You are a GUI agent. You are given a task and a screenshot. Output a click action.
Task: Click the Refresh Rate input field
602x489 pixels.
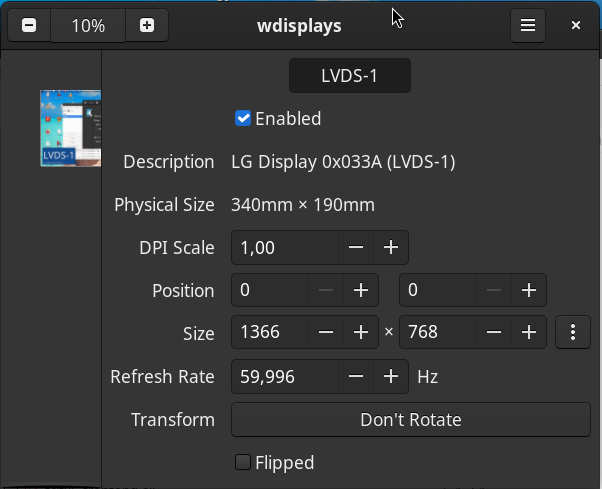[284, 377]
